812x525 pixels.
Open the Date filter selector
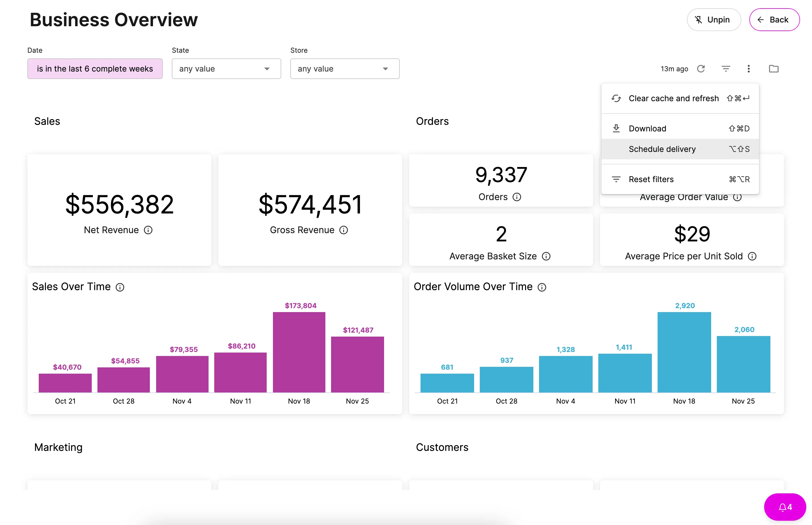coord(95,69)
